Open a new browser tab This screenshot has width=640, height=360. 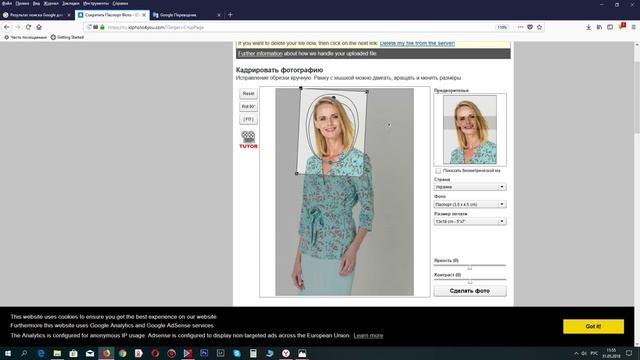(x=230, y=15)
